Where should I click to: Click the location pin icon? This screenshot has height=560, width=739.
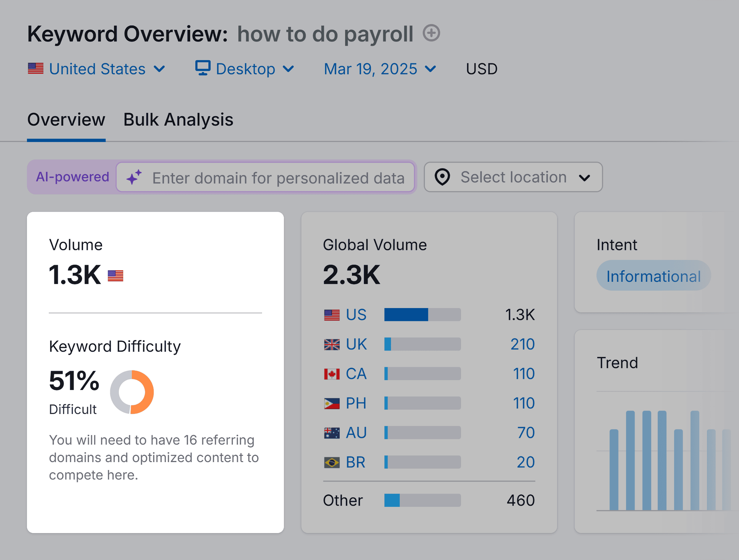pos(442,177)
